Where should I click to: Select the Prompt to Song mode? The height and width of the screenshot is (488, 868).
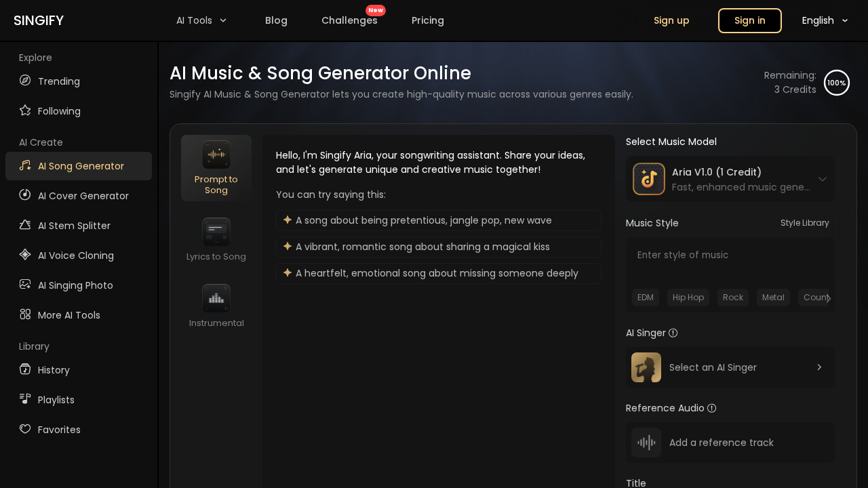coord(216,168)
